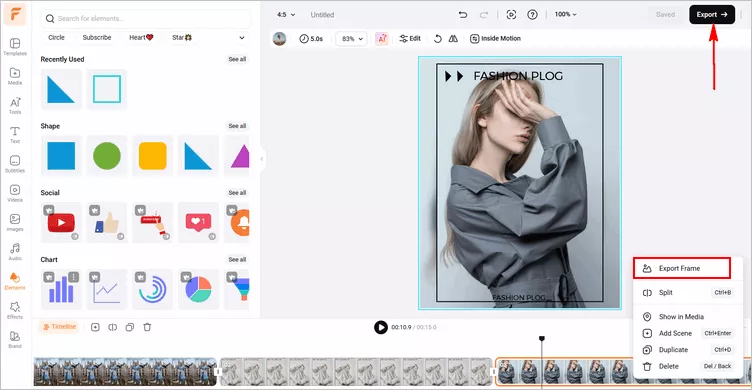Open the help question mark icon
Viewport: 752px width, 390px height.
click(x=532, y=14)
